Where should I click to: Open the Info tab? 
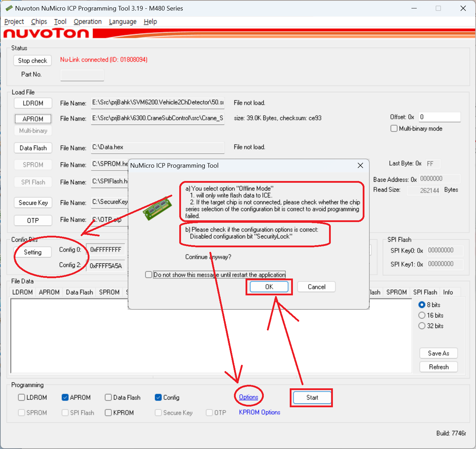tap(448, 292)
